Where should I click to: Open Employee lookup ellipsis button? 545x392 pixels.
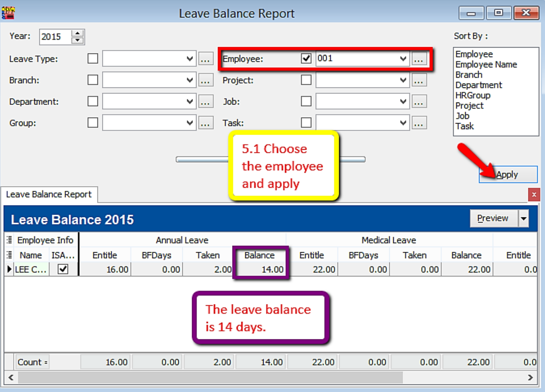(419, 59)
